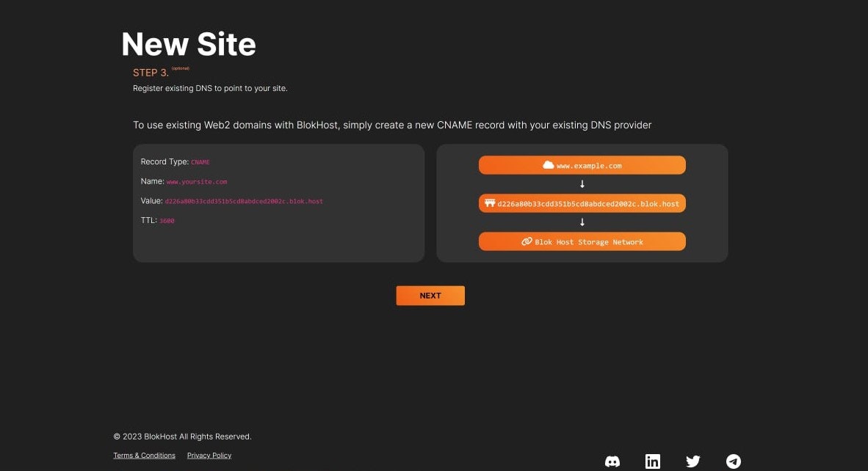The width and height of the screenshot is (868, 471).
Task: Open the Privacy Policy link
Action: [x=209, y=456]
